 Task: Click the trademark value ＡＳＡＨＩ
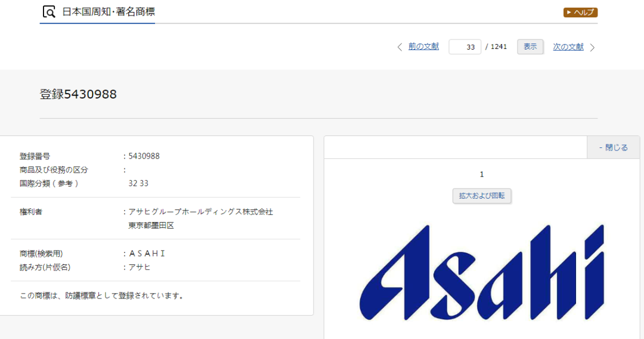coord(147,254)
